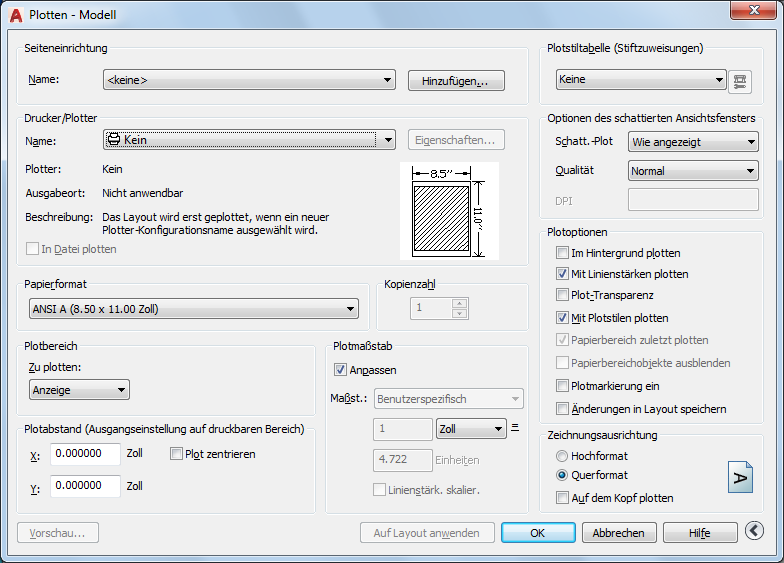Expand the Papierformat dropdown
The height and width of the screenshot is (563, 784).
point(194,309)
